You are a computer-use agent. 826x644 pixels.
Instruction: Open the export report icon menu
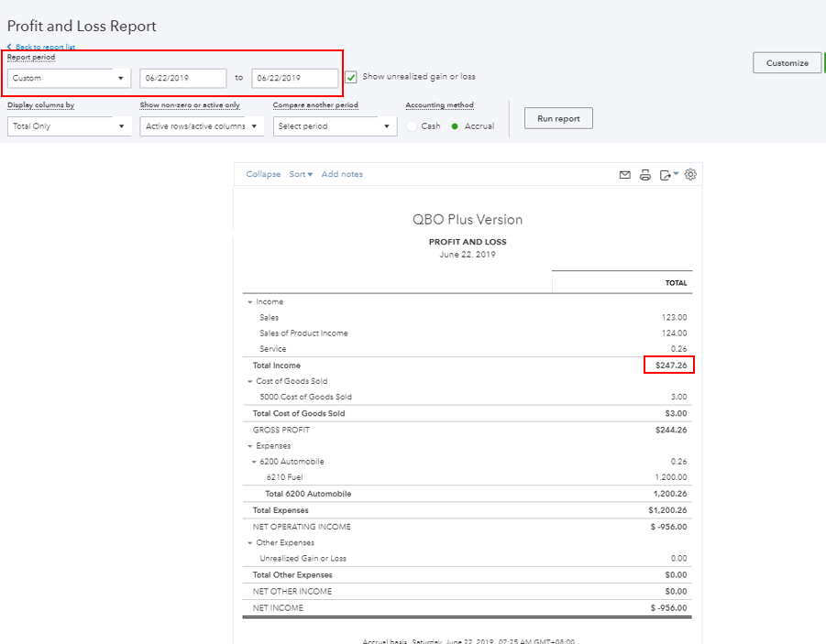point(669,175)
